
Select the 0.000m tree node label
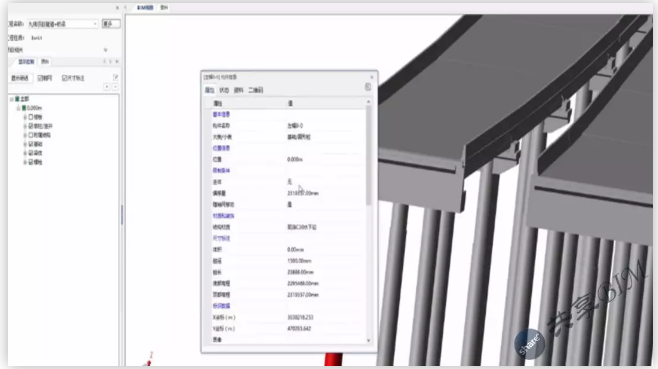[34, 108]
